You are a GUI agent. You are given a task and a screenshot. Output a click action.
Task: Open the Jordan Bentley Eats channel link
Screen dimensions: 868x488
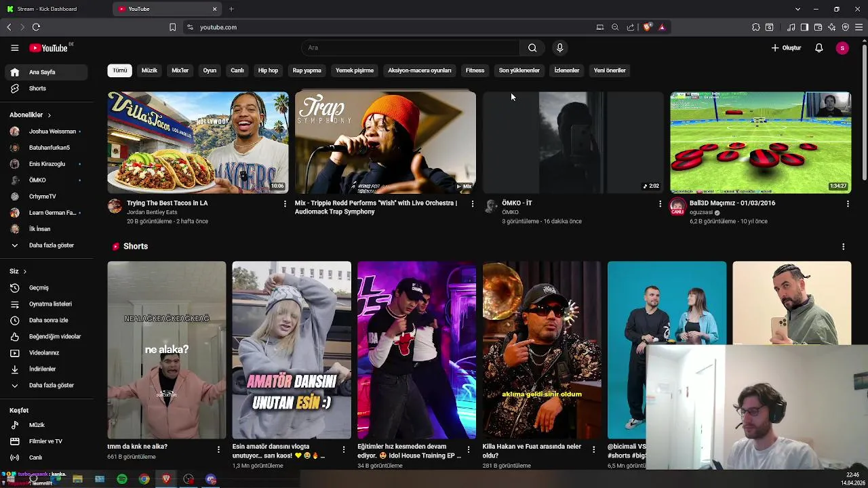pyautogui.click(x=152, y=212)
